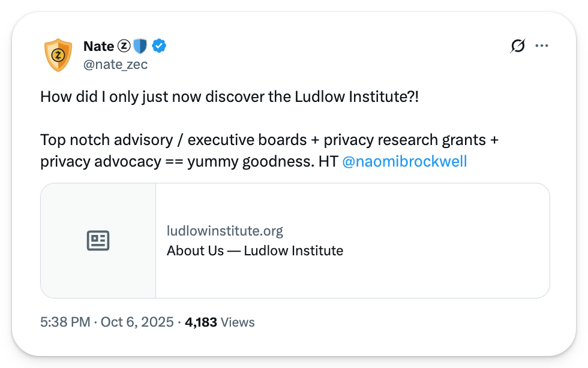The height and width of the screenshot is (368, 588).
Task: Click the line mentioning the Ludlow Institute
Action: pyautogui.click(x=229, y=96)
